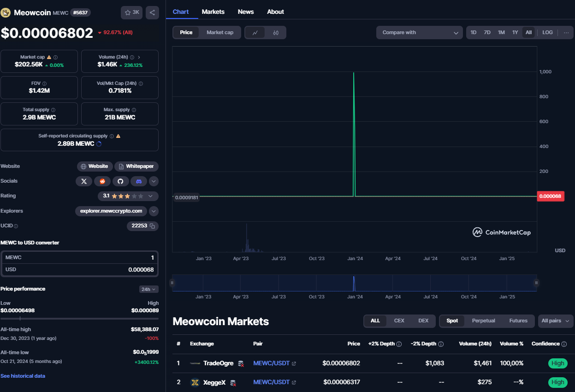Click 24h low-high price range bar

point(79,318)
